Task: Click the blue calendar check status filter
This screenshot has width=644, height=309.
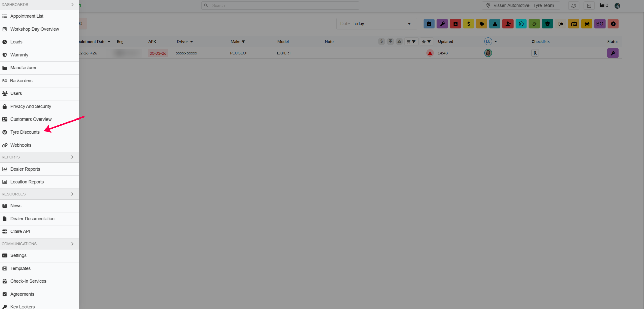Action: click(x=429, y=24)
